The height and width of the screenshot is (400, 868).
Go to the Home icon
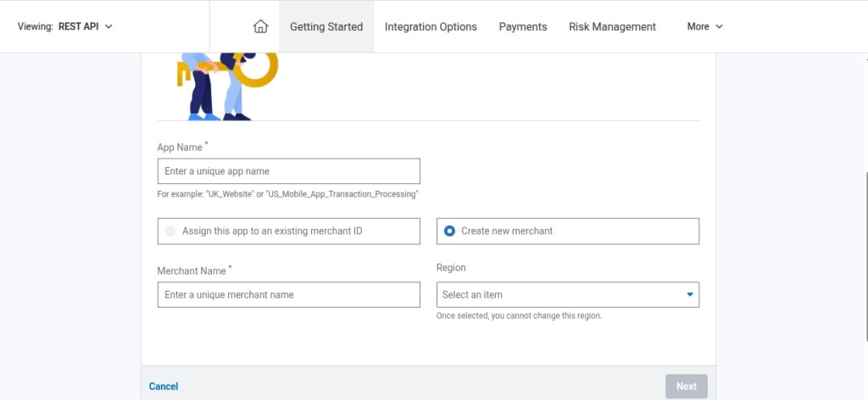(x=260, y=26)
